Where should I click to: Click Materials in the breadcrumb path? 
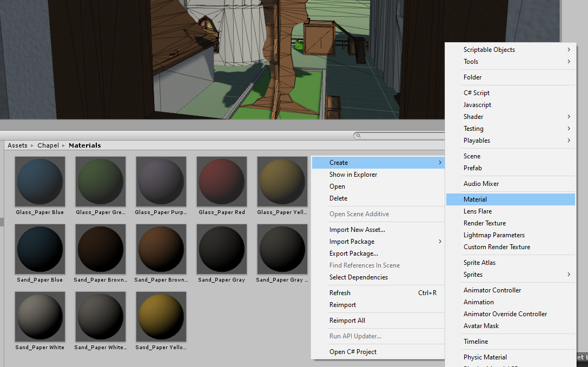pos(85,145)
